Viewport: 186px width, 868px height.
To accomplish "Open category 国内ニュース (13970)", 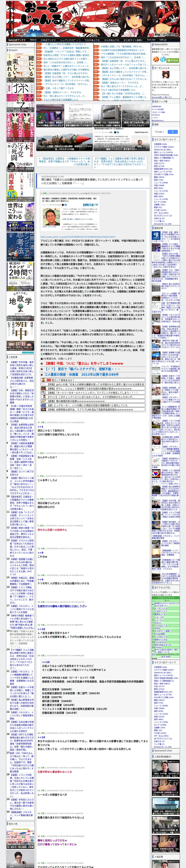I will coord(163,152).
